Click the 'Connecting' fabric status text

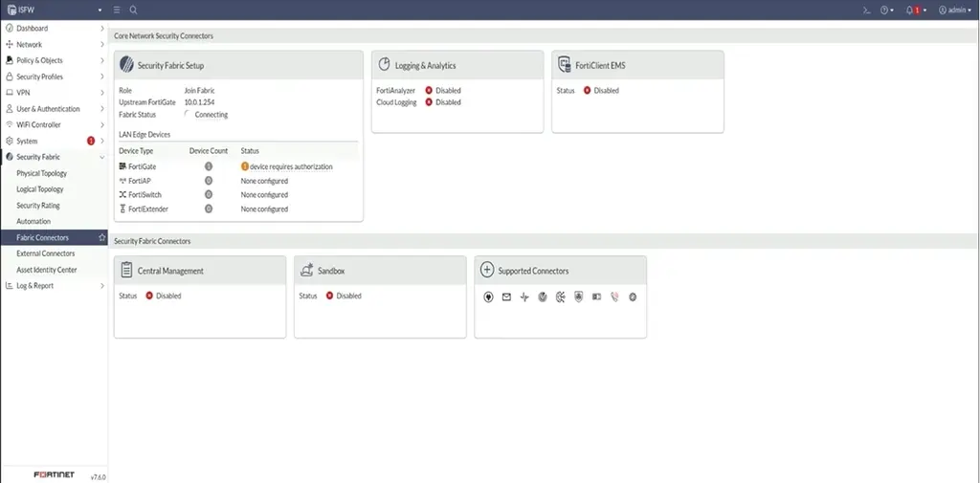(212, 115)
